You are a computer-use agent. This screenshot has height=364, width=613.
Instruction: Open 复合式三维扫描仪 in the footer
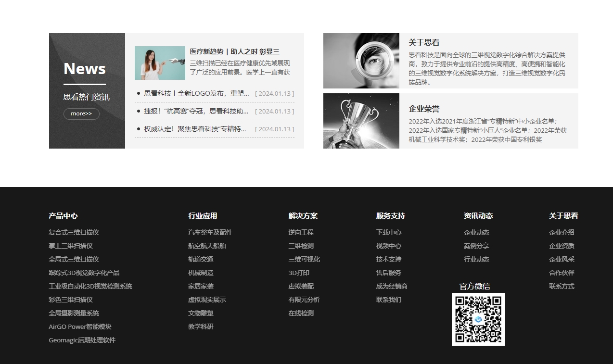pos(74,232)
